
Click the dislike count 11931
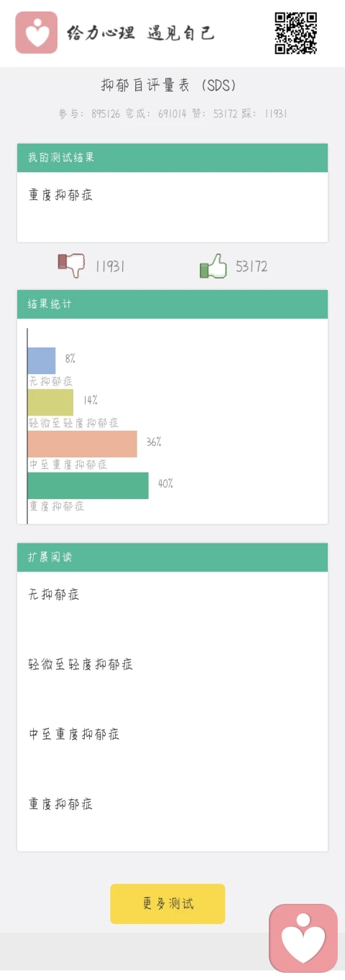point(110,266)
